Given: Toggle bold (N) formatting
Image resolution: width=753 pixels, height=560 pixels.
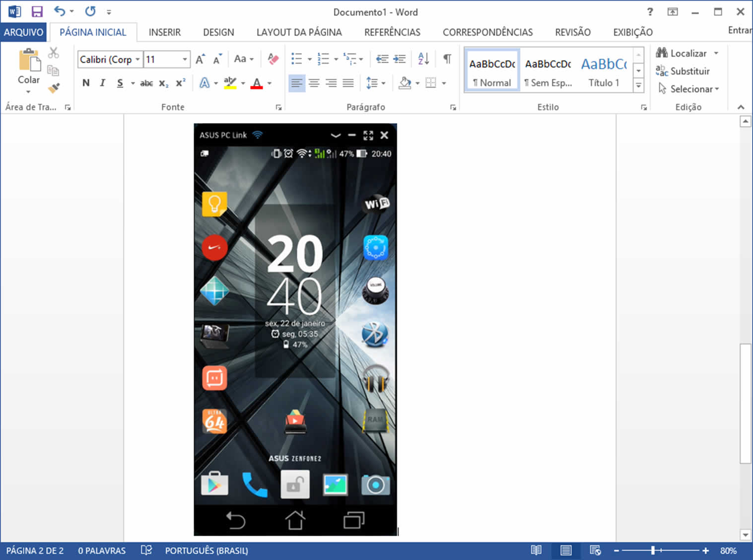Looking at the screenshot, I should pos(86,83).
